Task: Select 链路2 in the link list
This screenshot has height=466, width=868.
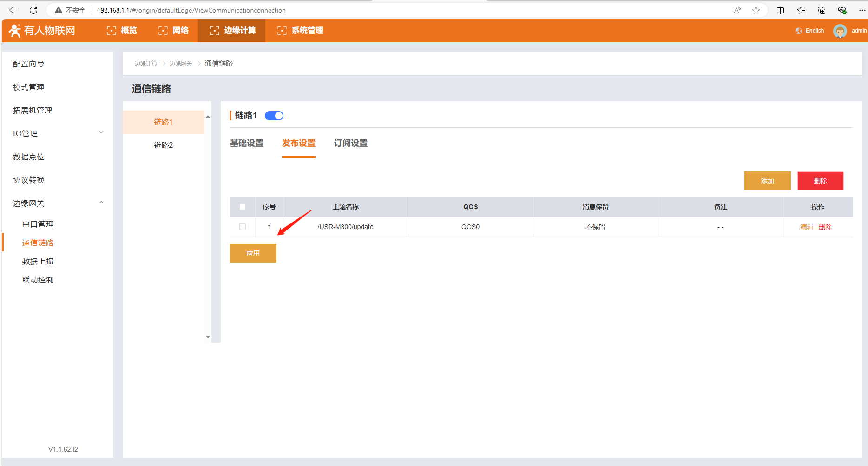Action: click(x=163, y=145)
